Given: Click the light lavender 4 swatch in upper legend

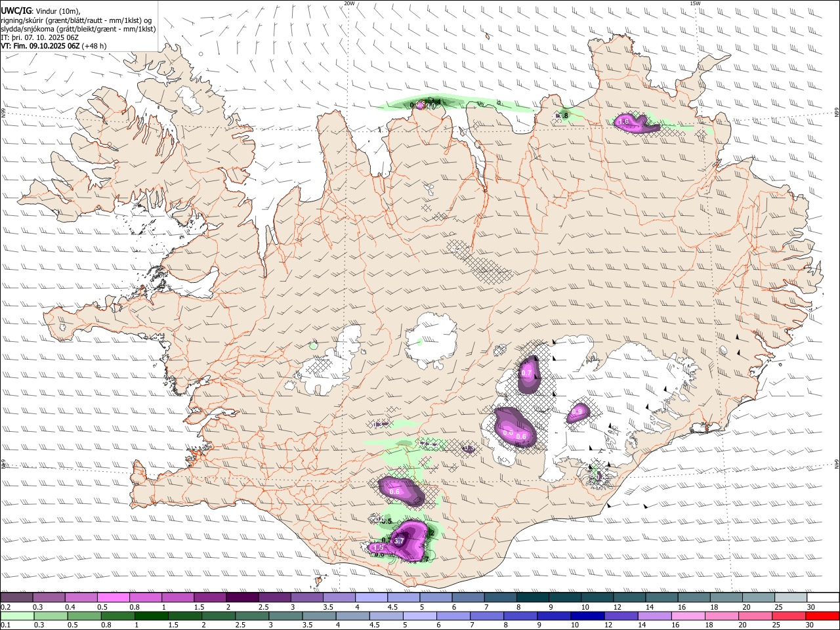Looking at the screenshot, I should click(371, 598).
